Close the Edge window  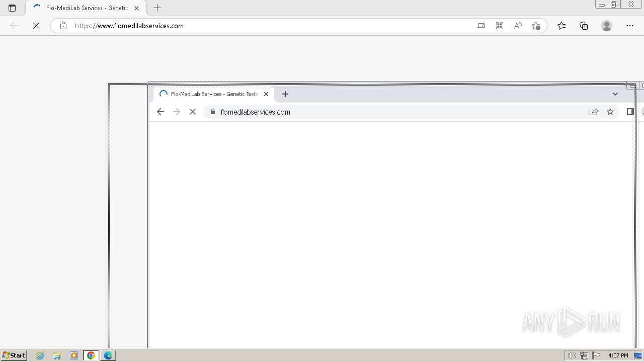coord(631,5)
